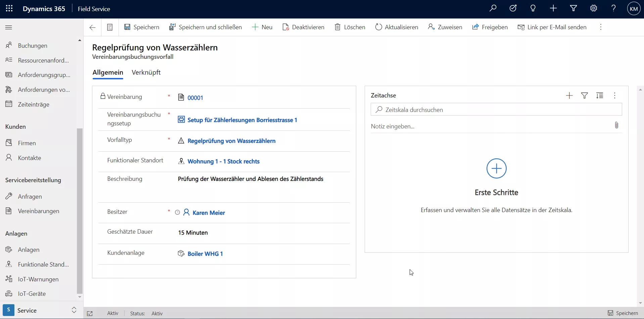
Task: Open the settings gear in header
Action: tap(594, 9)
